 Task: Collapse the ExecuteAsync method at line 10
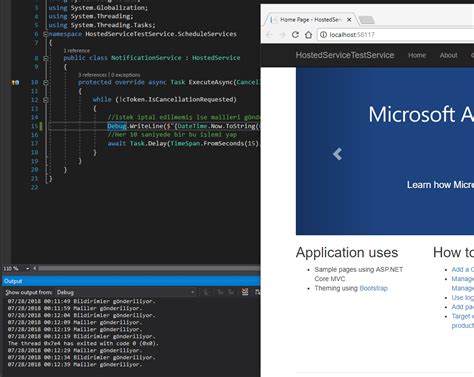coord(46,82)
